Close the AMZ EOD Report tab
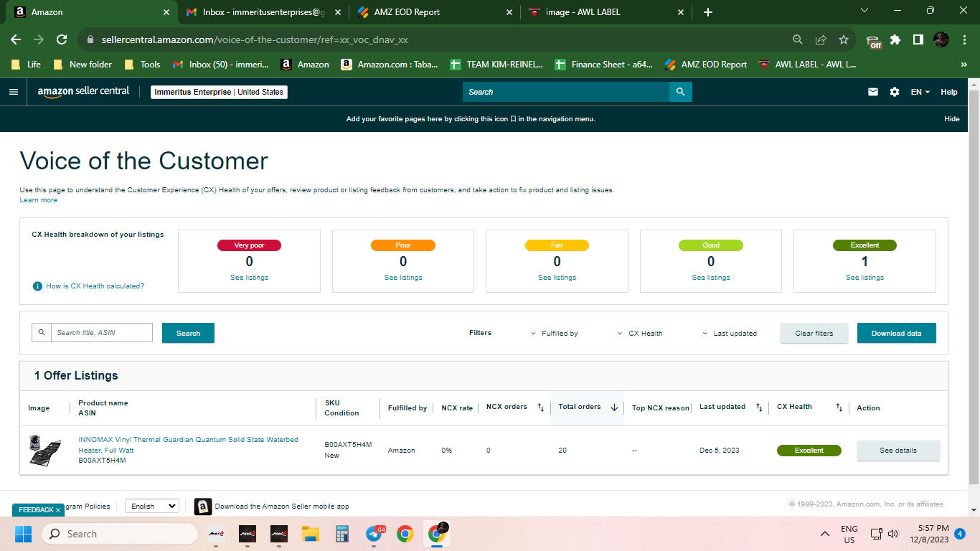Viewport: 980px width, 551px height. [x=509, y=12]
